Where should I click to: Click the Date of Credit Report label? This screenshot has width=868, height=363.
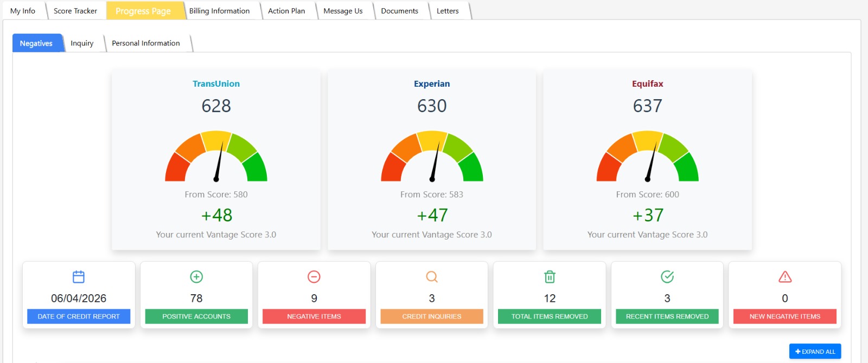coord(79,316)
